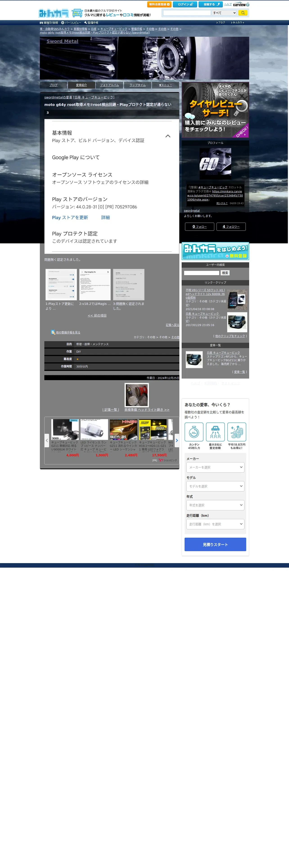Click the difficulty star rating

(78, 359)
